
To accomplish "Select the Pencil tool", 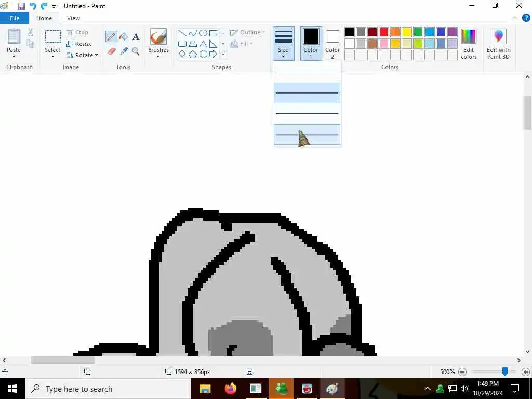I will point(111,36).
